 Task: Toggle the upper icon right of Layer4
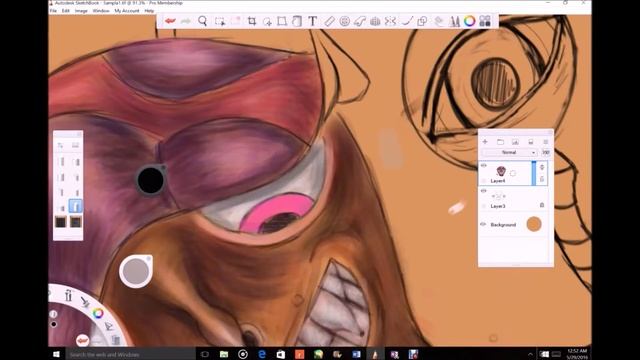[x=542, y=167]
